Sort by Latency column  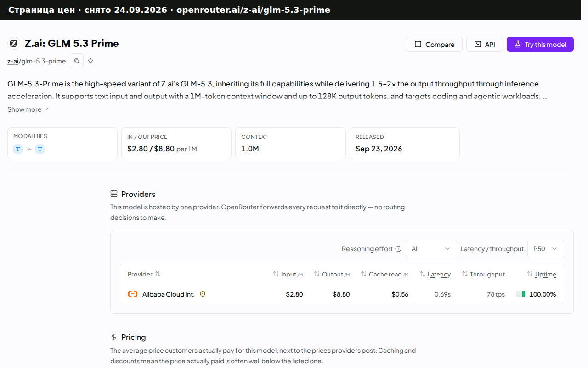tap(435, 274)
